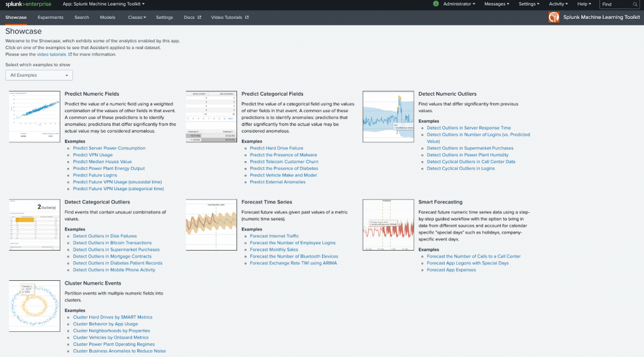The height and width of the screenshot is (357, 644).
Task: Open Predict External Anomalies example
Action: coord(277,182)
